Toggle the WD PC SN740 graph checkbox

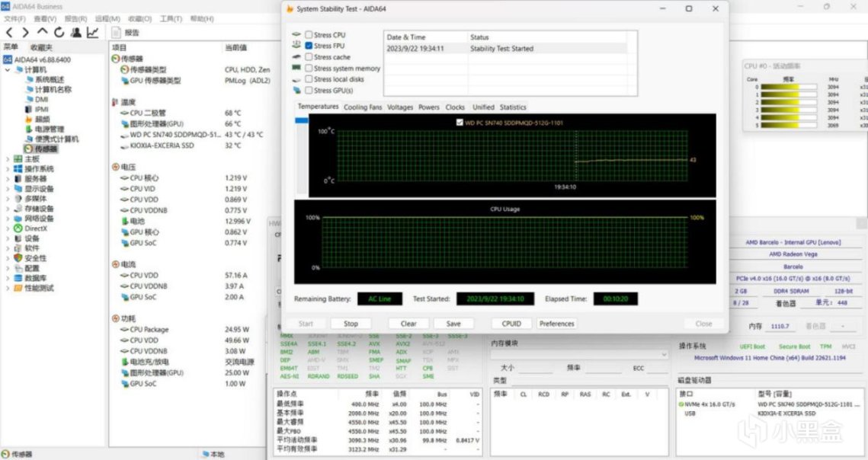[460, 123]
